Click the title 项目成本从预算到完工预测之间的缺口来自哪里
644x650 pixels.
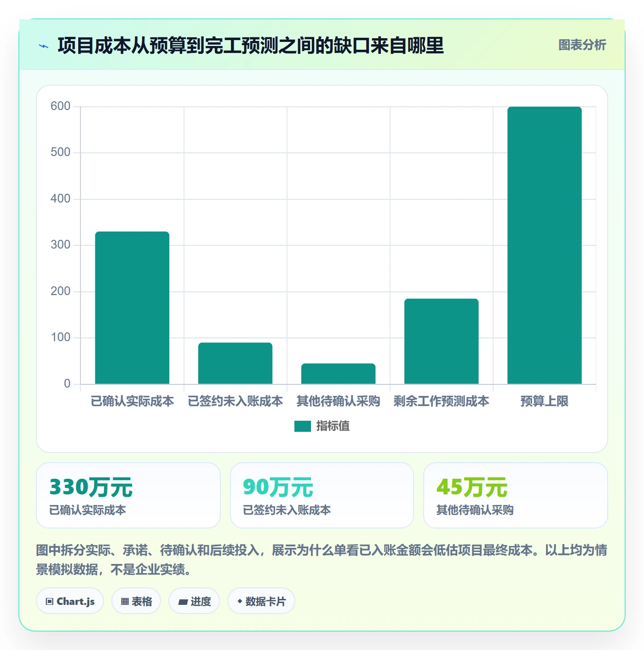click(x=251, y=46)
